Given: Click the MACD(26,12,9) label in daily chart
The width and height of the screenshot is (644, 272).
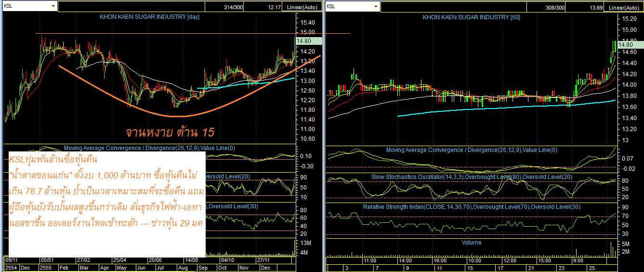Looking at the screenshot, I should 149,148.
